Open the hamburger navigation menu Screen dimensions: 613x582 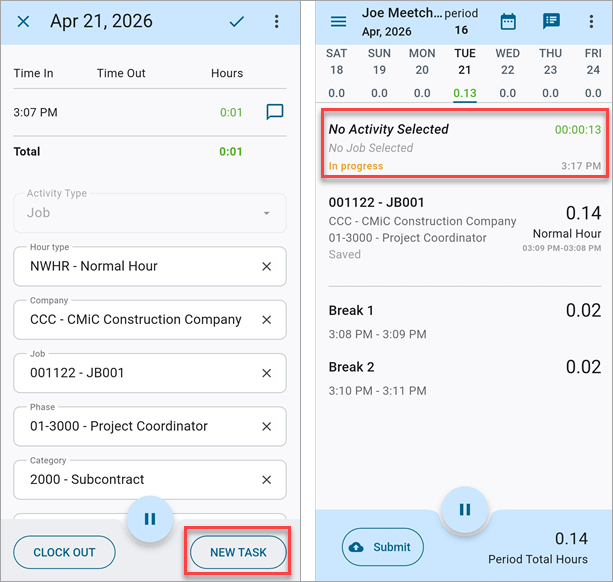click(x=339, y=21)
